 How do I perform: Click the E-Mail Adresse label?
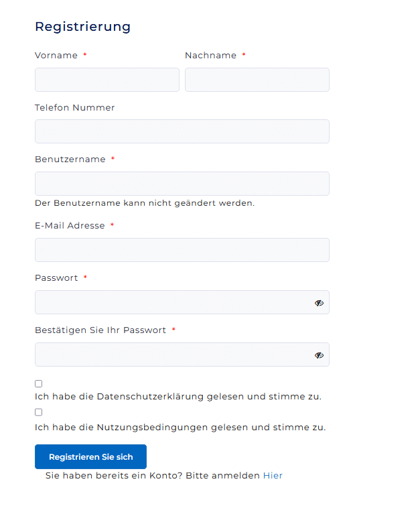70,226
